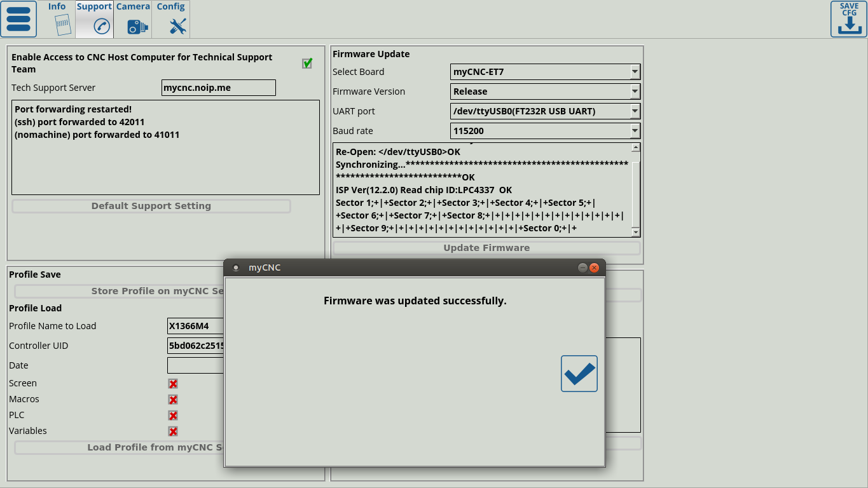868x488 pixels.
Task: Click the Tech Support Server field
Action: [x=218, y=88]
